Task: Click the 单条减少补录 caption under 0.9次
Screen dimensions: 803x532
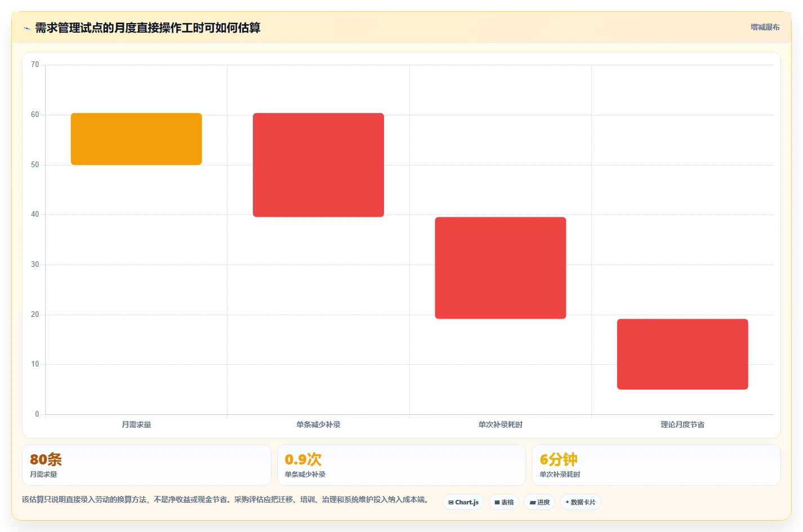Action: (x=305, y=475)
